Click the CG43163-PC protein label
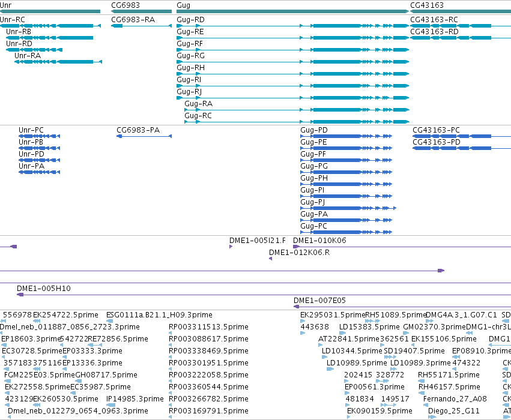511x420 pixels. tap(437, 130)
